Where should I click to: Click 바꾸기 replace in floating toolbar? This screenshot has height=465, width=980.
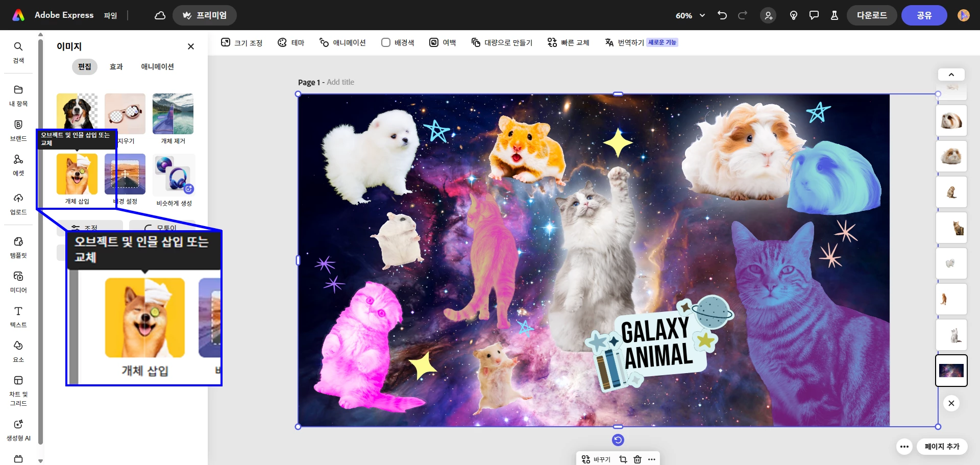coord(596,459)
